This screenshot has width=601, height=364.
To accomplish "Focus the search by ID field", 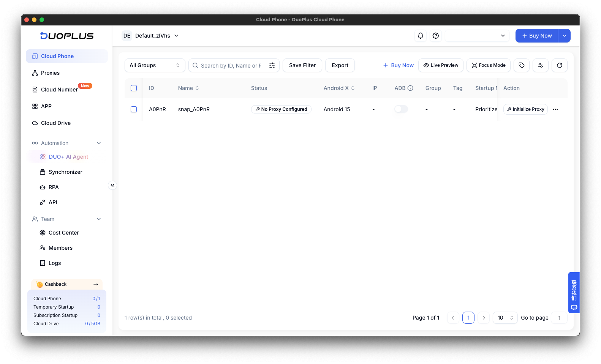I will coord(231,65).
